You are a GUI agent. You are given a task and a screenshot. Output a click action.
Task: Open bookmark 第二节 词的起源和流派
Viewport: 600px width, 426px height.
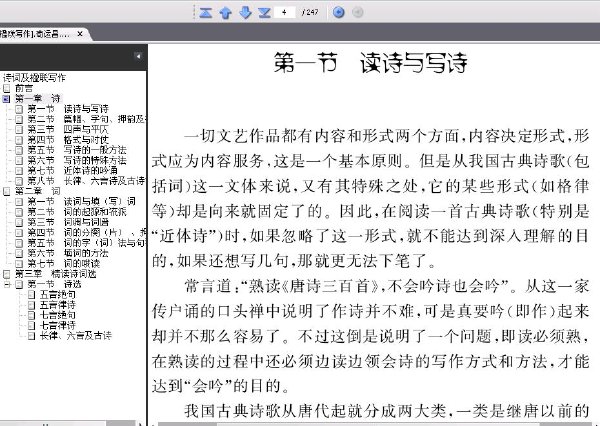coord(77,212)
